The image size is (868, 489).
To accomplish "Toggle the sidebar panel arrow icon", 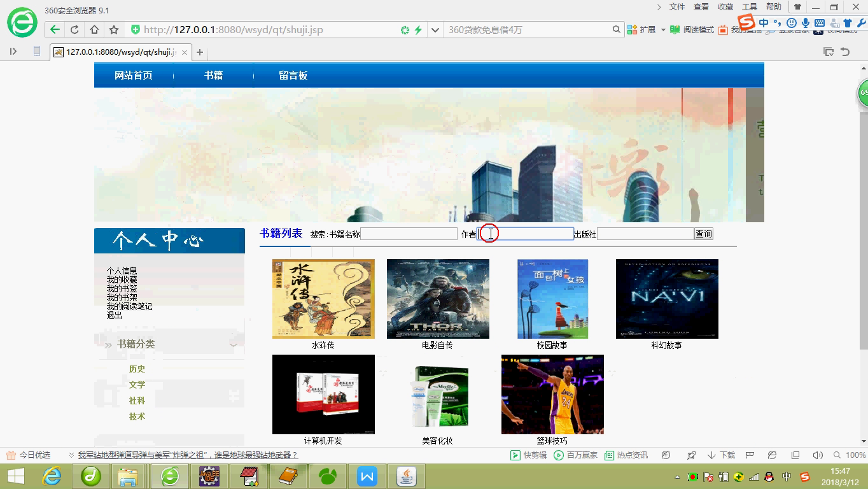I will click(13, 52).
